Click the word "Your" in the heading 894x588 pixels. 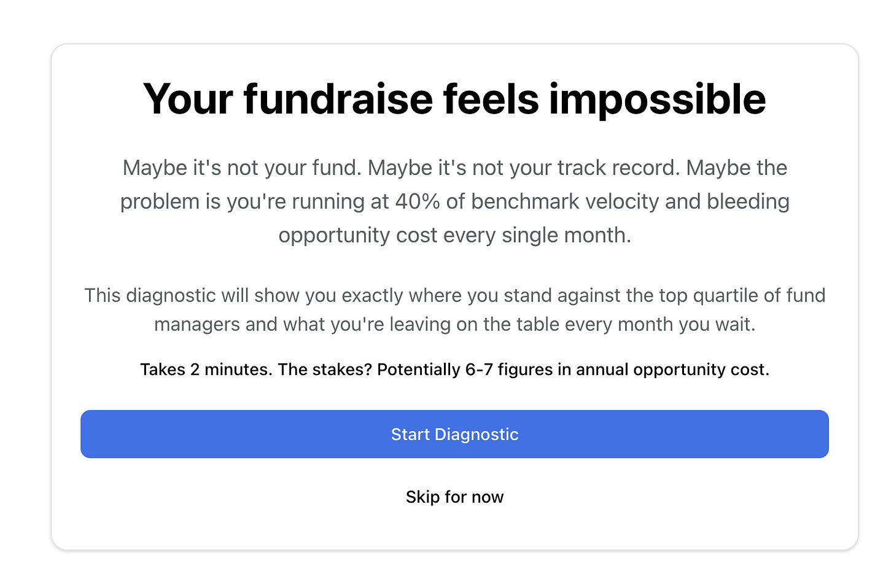pos(188,99)
